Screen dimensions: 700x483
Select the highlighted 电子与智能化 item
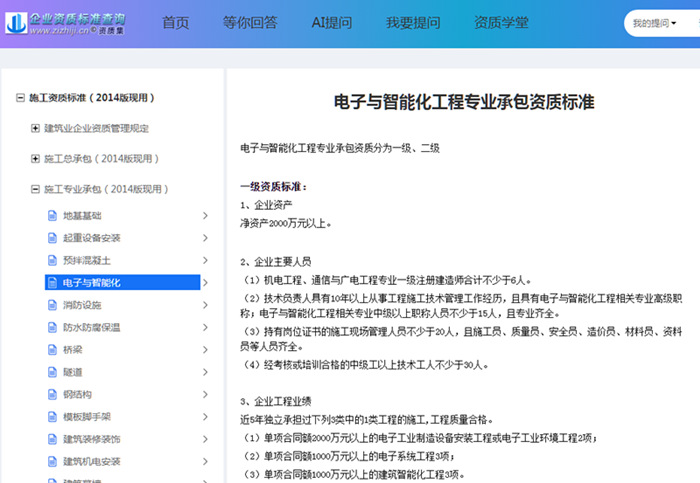tap(122, 283)
